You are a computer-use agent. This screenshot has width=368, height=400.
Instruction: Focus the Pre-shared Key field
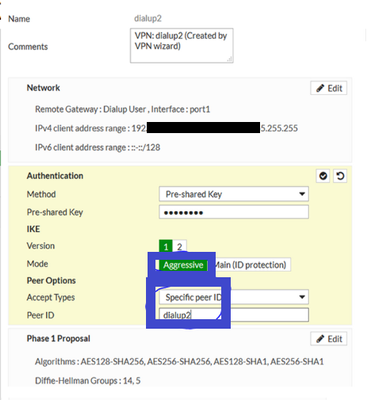click(234, 212)
